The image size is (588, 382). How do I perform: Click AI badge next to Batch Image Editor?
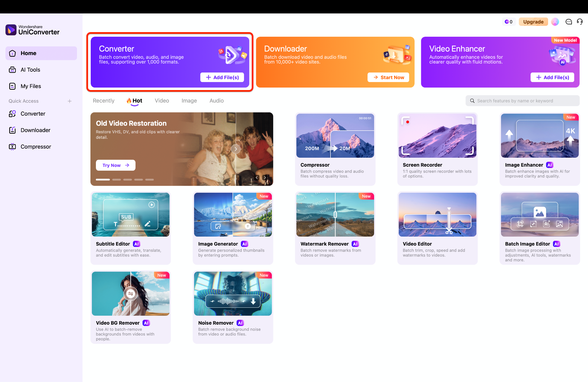(x=556, y=244)
